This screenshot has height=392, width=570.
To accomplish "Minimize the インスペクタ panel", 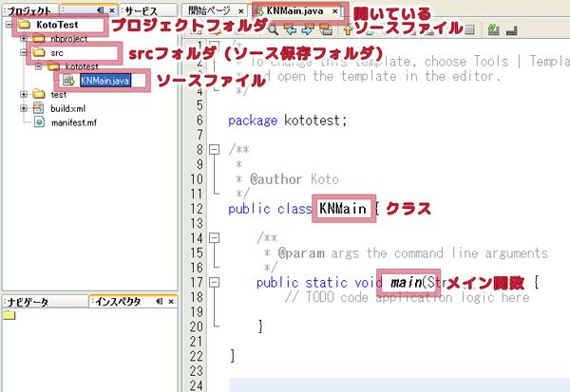I will click(x=160, y=301).
